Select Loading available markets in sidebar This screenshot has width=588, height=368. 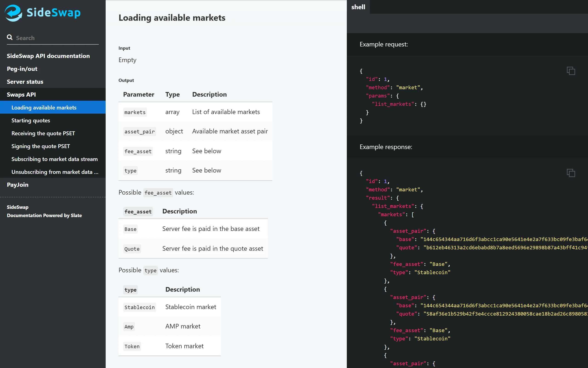[x=53, y=107]
